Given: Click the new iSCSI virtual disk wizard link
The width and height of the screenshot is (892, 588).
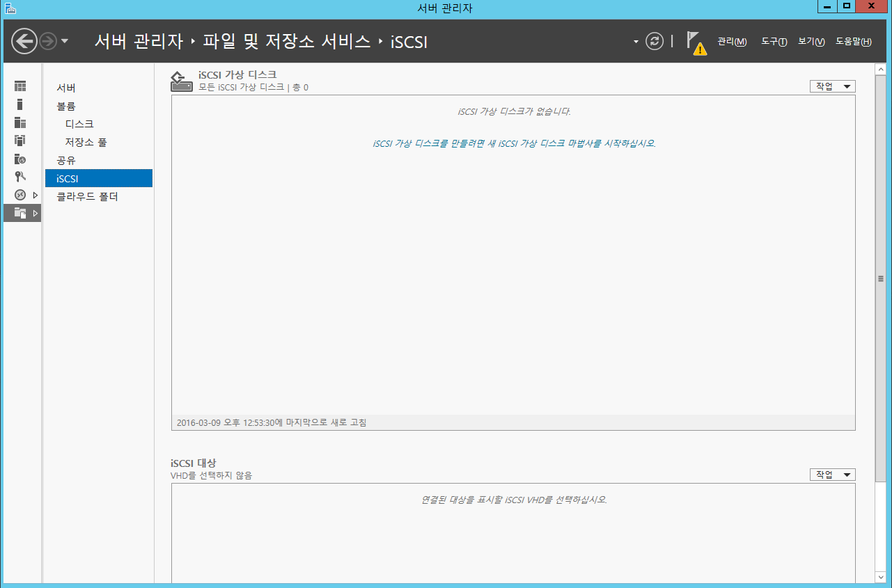Looking at the screenshot, I should tap(514, 144).
